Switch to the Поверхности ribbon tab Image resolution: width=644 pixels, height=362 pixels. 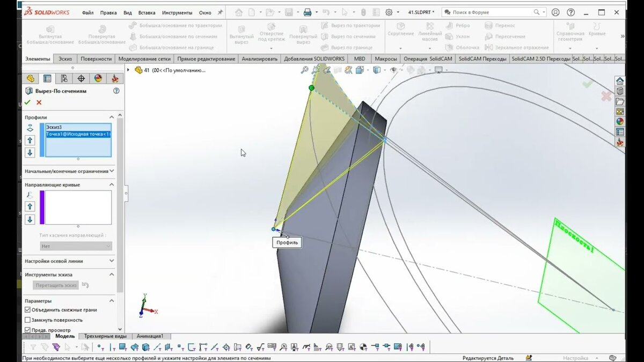pos(97,59)
